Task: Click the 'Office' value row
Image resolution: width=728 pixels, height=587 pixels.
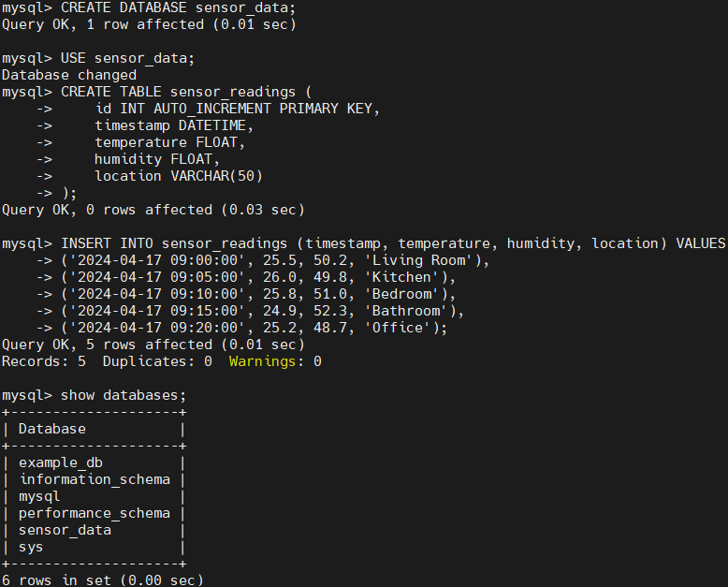Action: coord(254,329)
